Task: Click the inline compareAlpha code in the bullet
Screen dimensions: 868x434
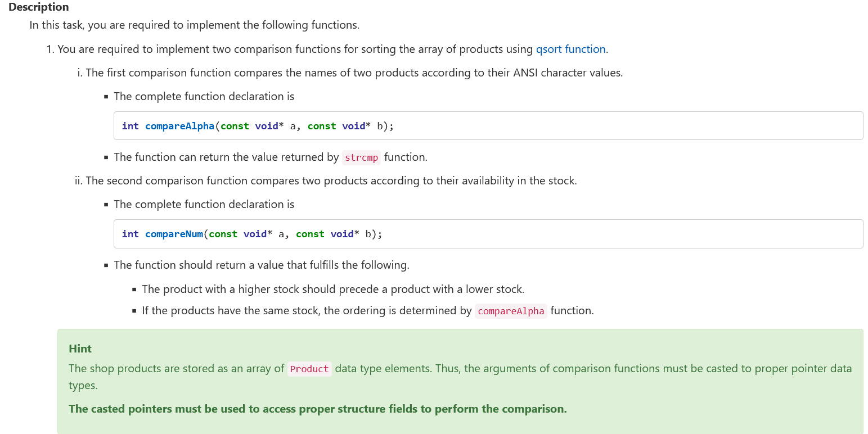Action: tap(510, 311)
